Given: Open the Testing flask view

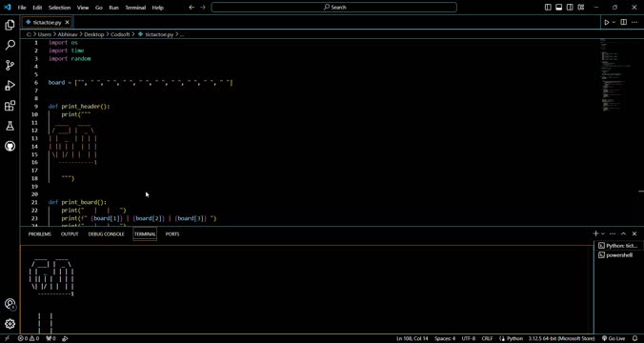Looking at the screenshot, I should (10, 126).
